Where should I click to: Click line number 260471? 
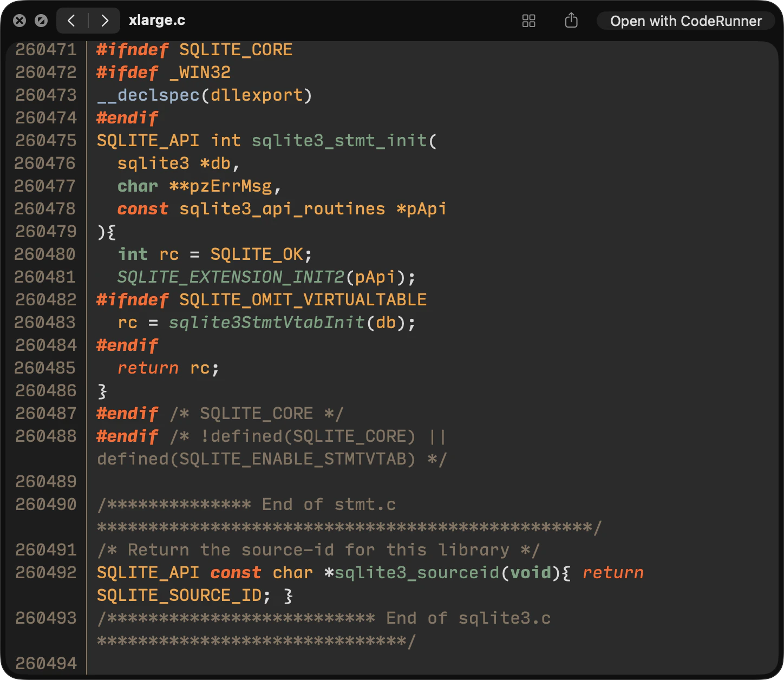[x=46, y=50]
